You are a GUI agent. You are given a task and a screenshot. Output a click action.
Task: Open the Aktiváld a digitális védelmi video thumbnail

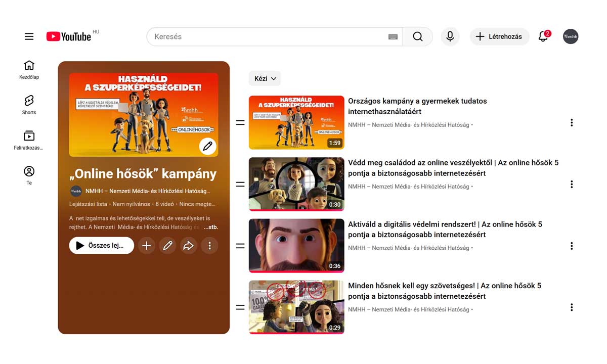(x=296, y=246)
